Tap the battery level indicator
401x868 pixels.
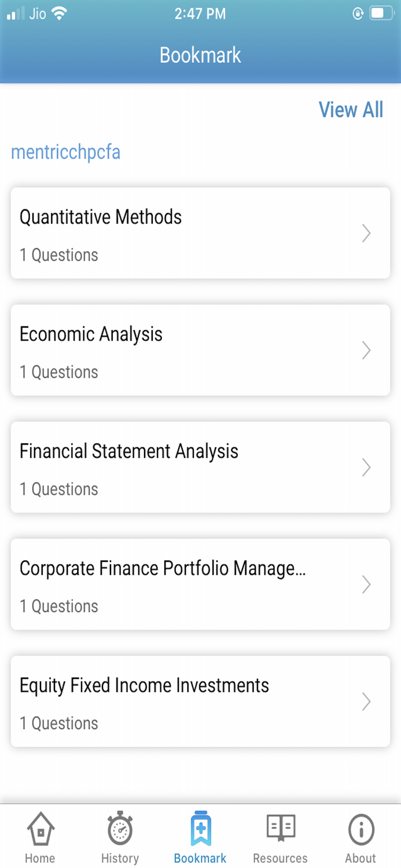click(382, 13)
